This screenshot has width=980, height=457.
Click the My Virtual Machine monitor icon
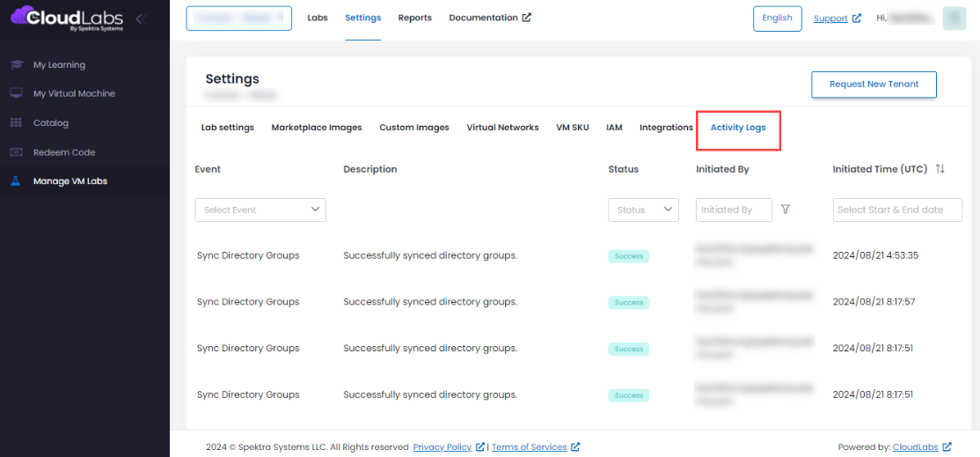(17, 93)
